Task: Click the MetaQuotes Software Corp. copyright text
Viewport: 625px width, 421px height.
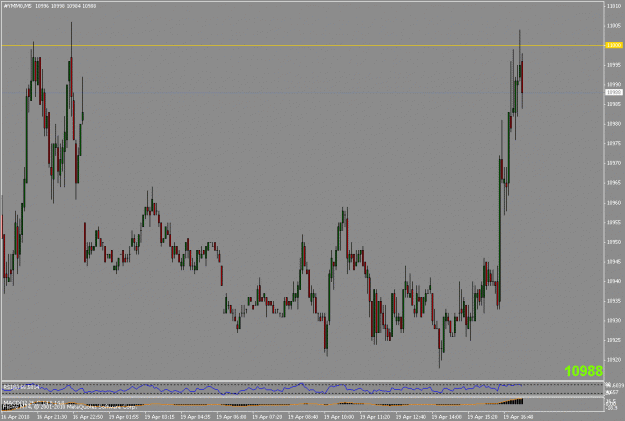Action: pyautogui.click(x=70, y=407)
